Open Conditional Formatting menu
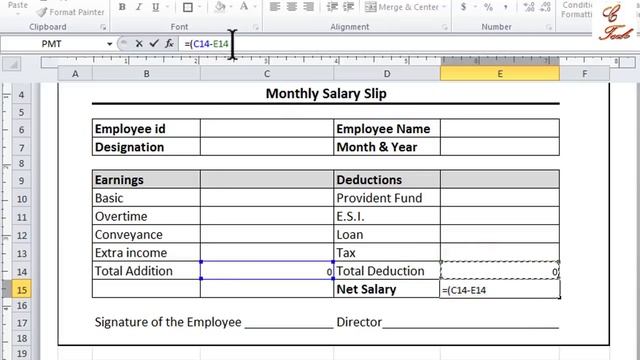 (577, 9)
